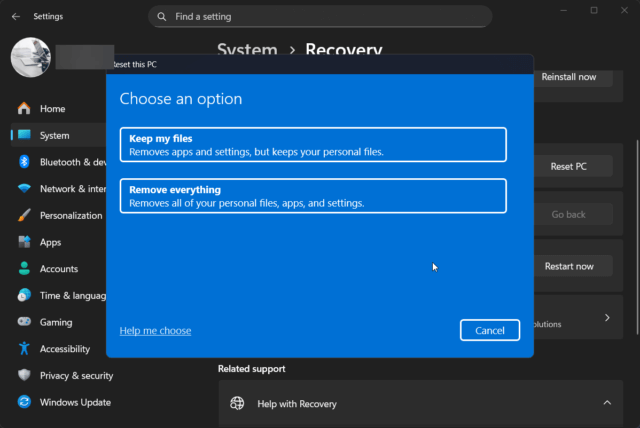Click the back arrow in Settings
This screenshot has width=640, height=428.
[16, 16]
